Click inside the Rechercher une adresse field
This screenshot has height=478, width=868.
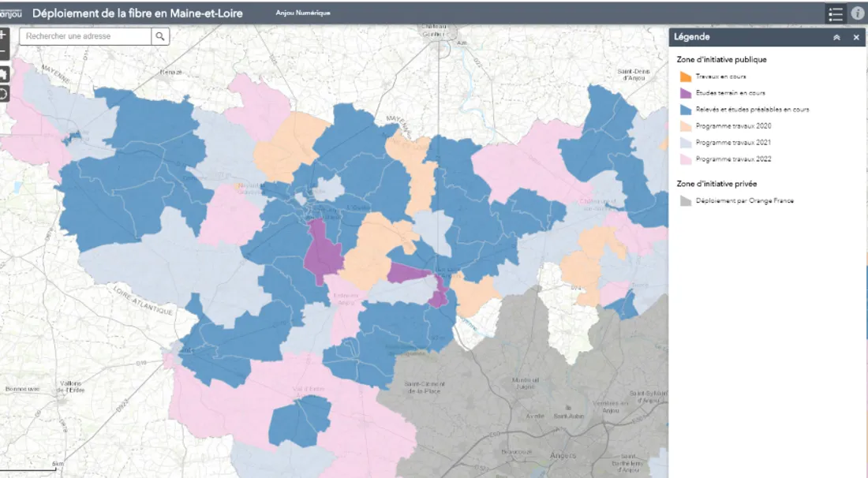click(x=85, y=36)
